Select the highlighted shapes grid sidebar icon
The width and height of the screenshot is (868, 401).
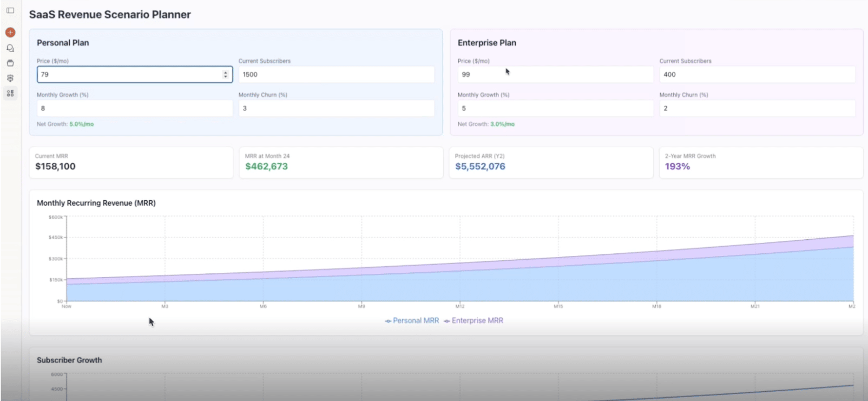coord(10,94)
